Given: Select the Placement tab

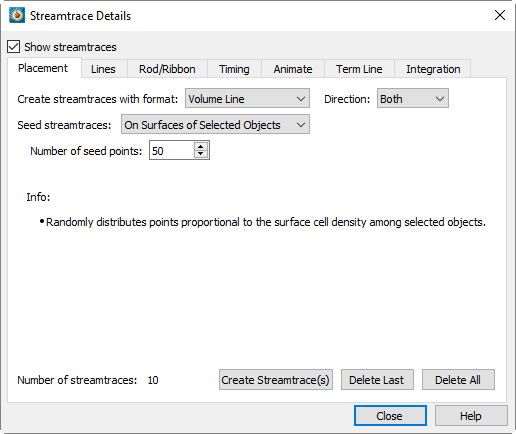Looking at the screenshot, I should point(43,68).
